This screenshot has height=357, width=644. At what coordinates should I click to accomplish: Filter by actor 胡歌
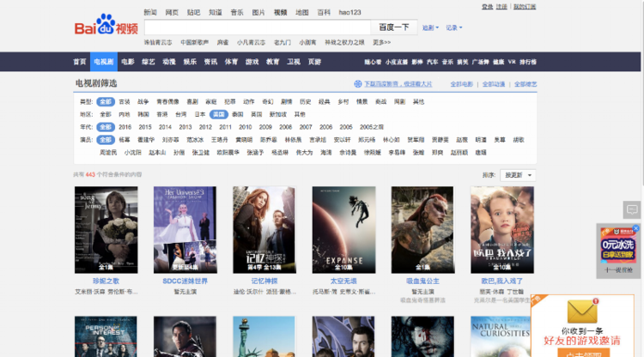click(x=519, y=140)
